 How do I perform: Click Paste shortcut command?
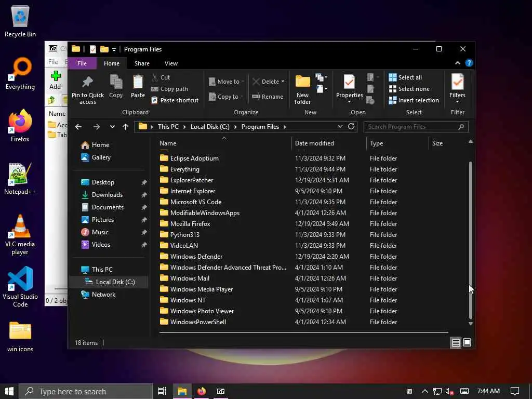click(175, 100)
